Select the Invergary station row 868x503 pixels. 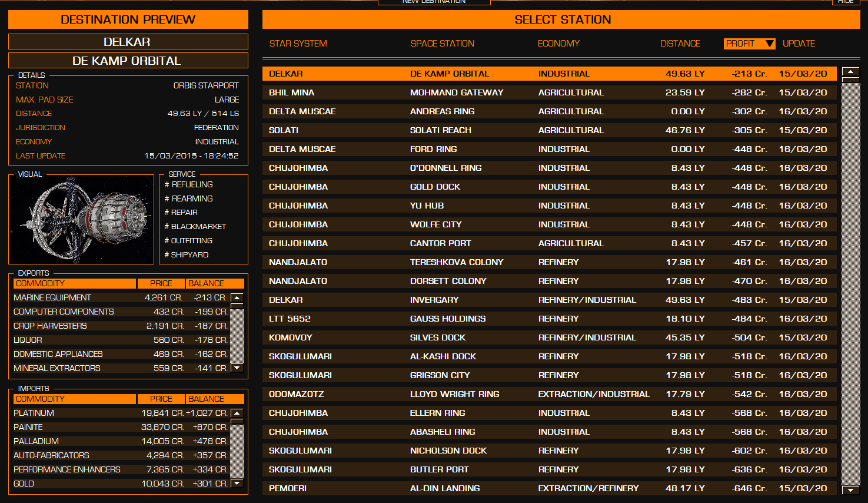549,300
